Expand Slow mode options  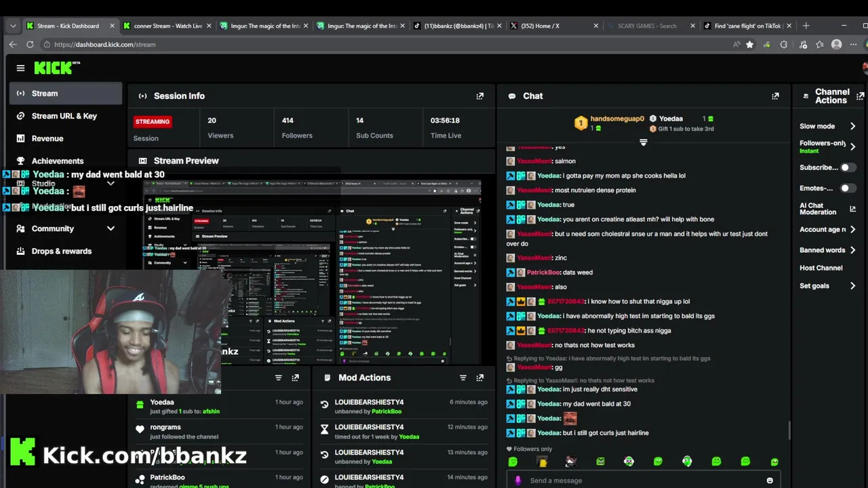tap(852, 126)
